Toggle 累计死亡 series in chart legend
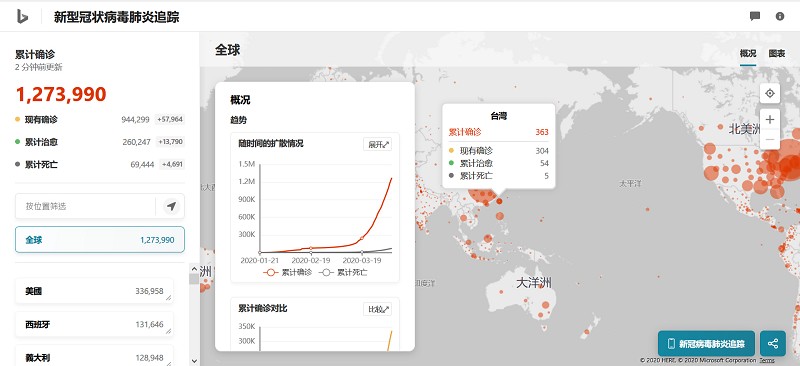The height and width of the screenshot is (366, 800). [343, 273]
